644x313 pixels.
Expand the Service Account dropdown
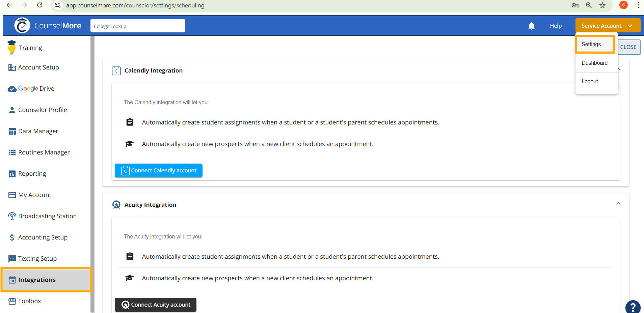[x=608, y=26]
